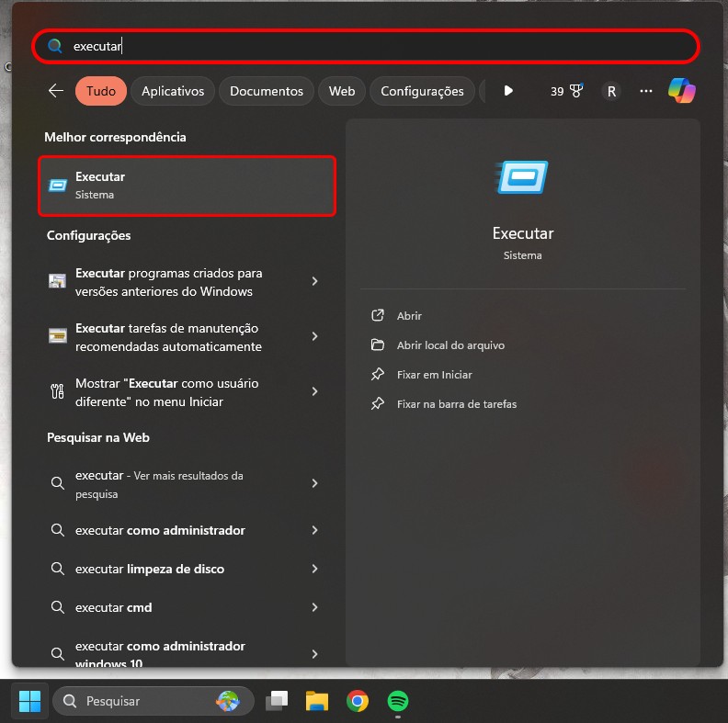The height and width of the screenshot is (723, 728).
Task: Click Abrir in the Executar details pane
Action: point(409,315)
